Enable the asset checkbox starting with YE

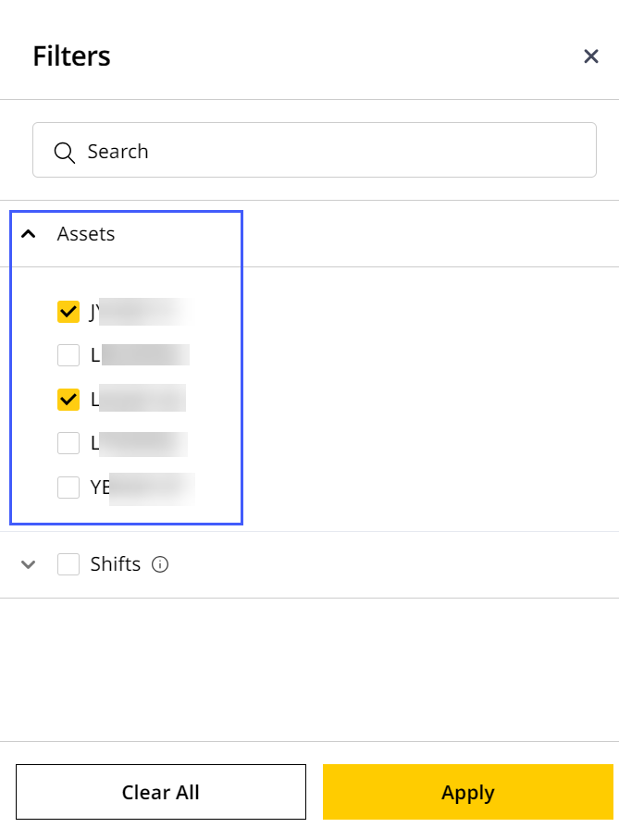[x=68, y=488]
